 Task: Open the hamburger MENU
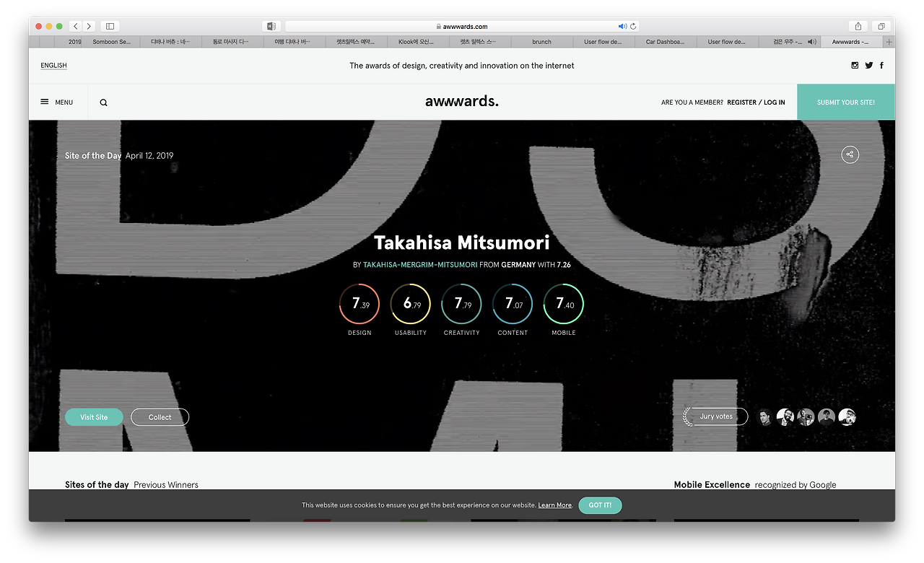pos(57,102)
